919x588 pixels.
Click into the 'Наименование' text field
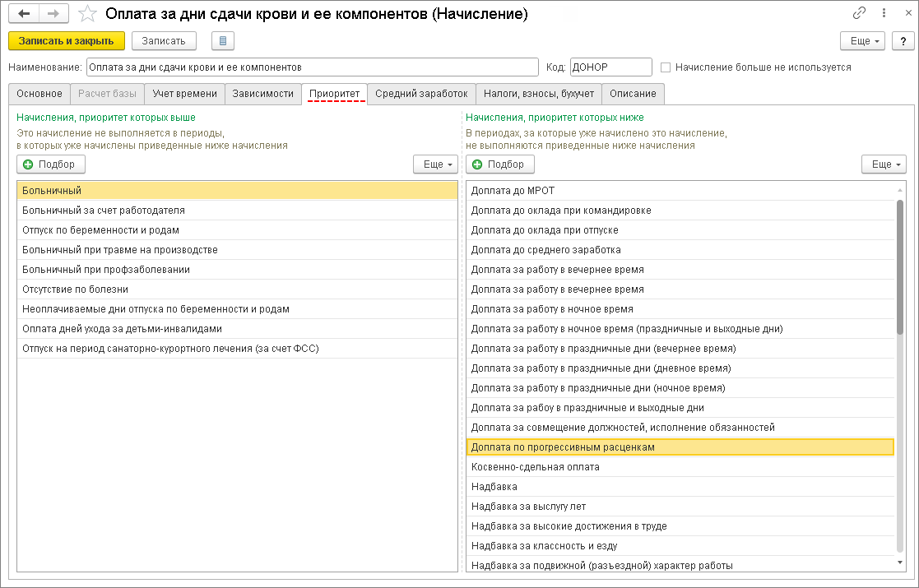[x=312, y=67]
